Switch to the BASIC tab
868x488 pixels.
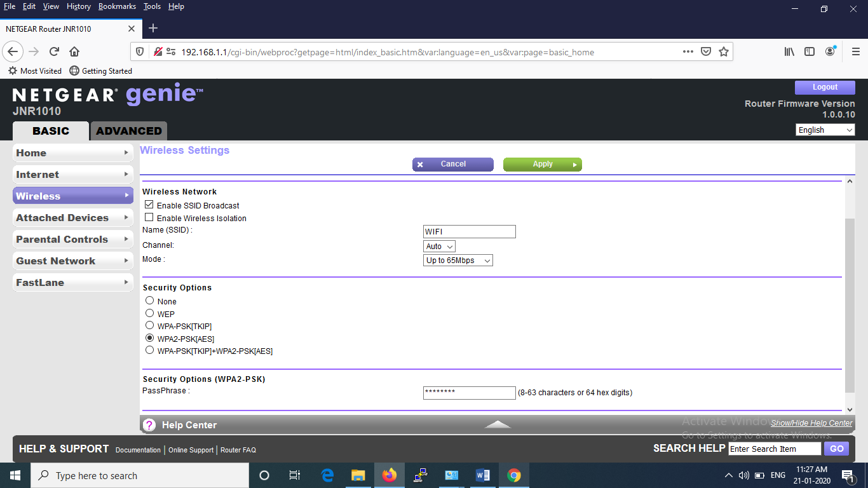click(x=51, y=131)
